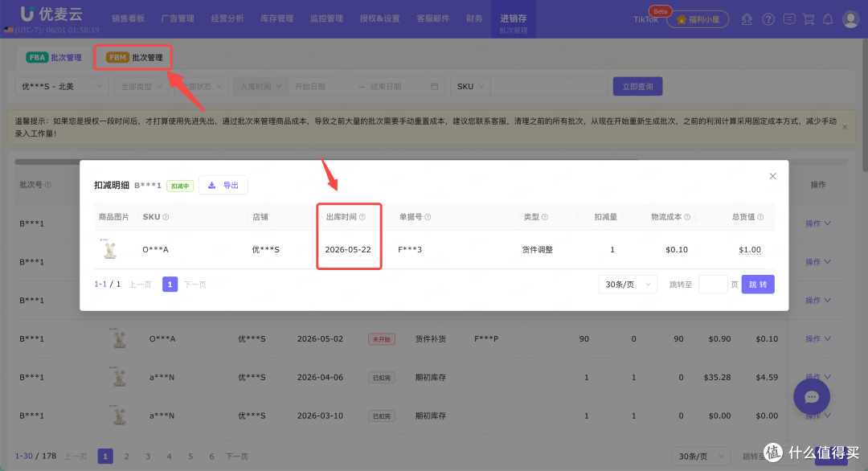Open the SKU search type dropdown
This screenshot has height=471, width=868.
(x=470, y=86)
